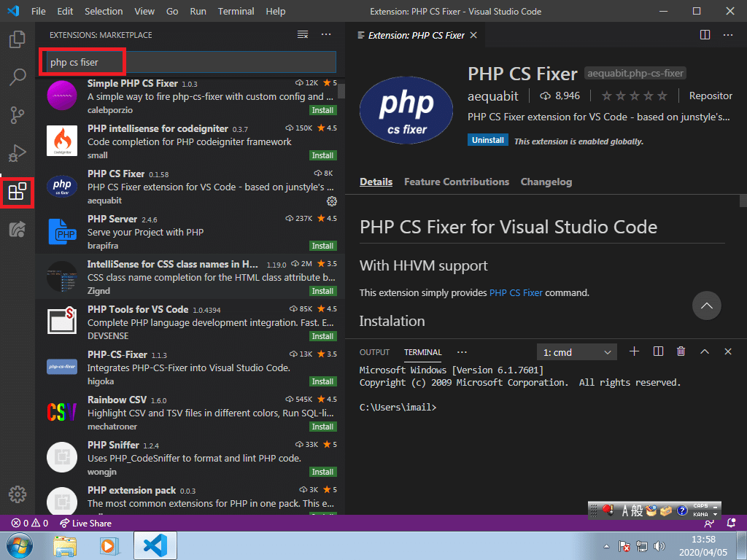Kill terminal with trash icon

coord(681,351)
